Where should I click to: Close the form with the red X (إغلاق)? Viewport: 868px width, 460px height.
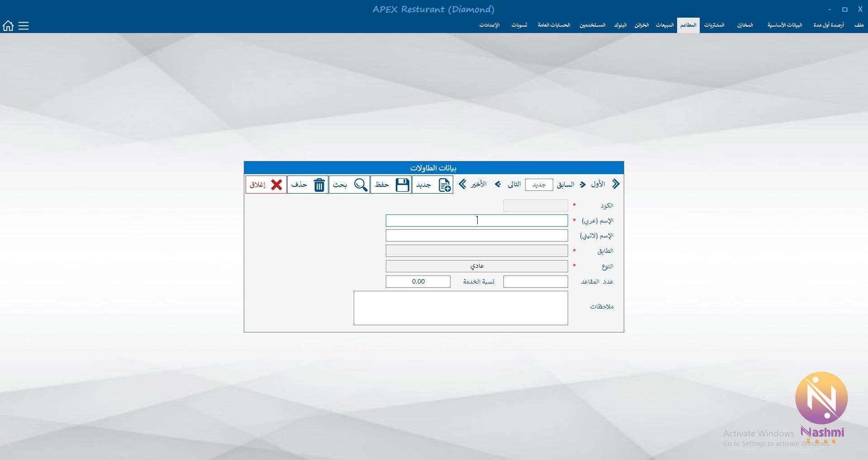276,185
